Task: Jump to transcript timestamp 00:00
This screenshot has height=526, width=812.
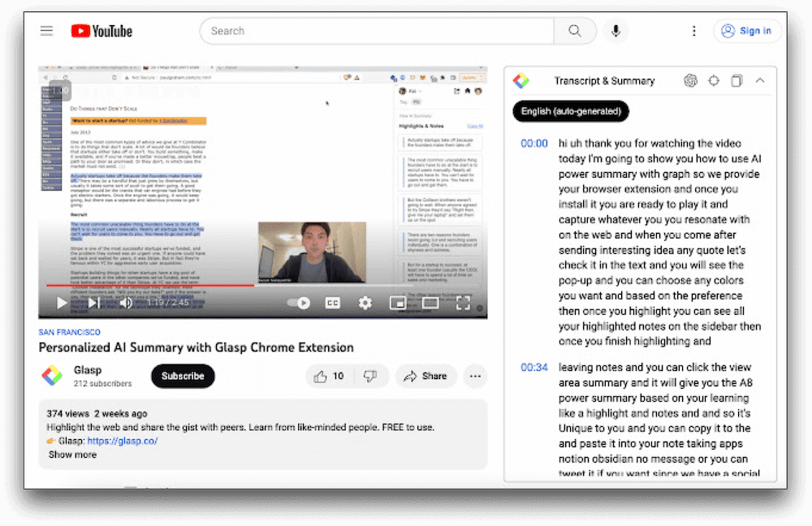Action: pos(534,144)
